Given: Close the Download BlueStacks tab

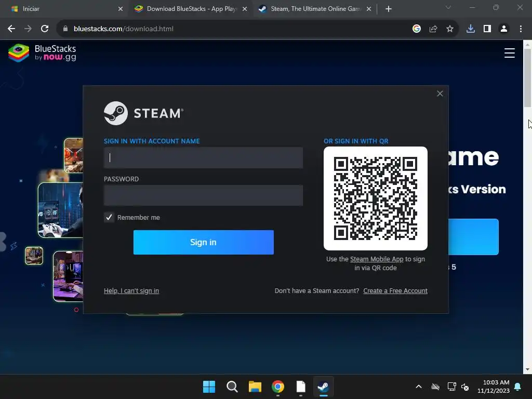Looking at the screenshot, I should (x=245, y=9).
